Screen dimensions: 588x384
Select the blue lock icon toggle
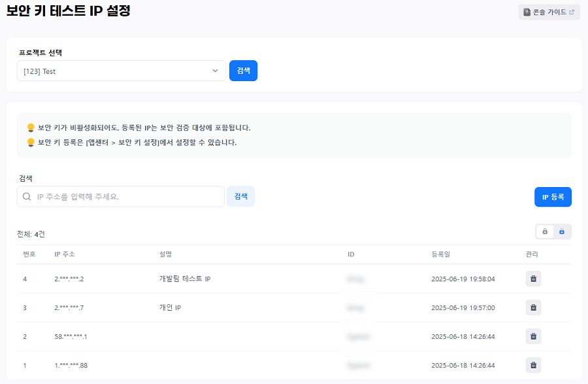pyautogui.click(x=561, y=232)
